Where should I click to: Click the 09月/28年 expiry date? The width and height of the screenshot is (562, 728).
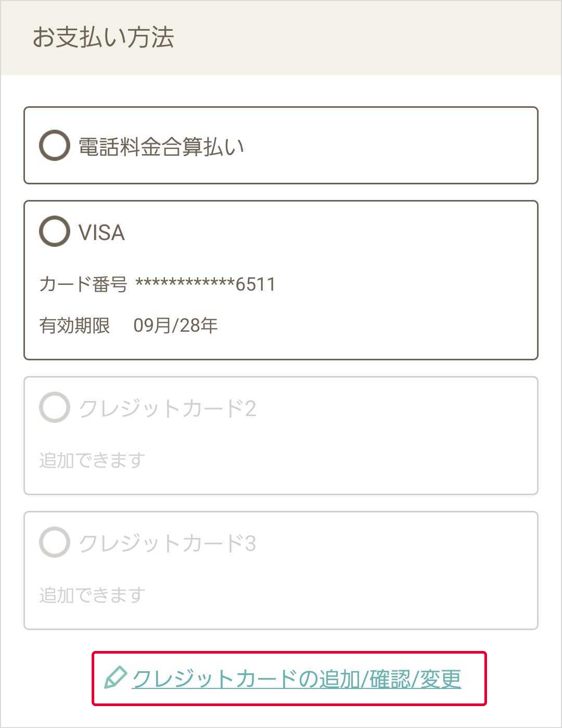coord(175,325)
